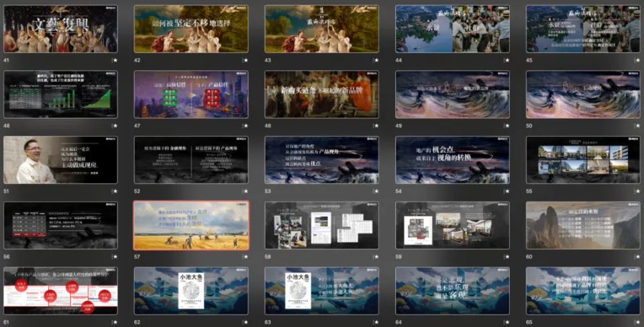Click the transition star under slide 61
This screenshot has height=327, width=644.
(115, 322)
